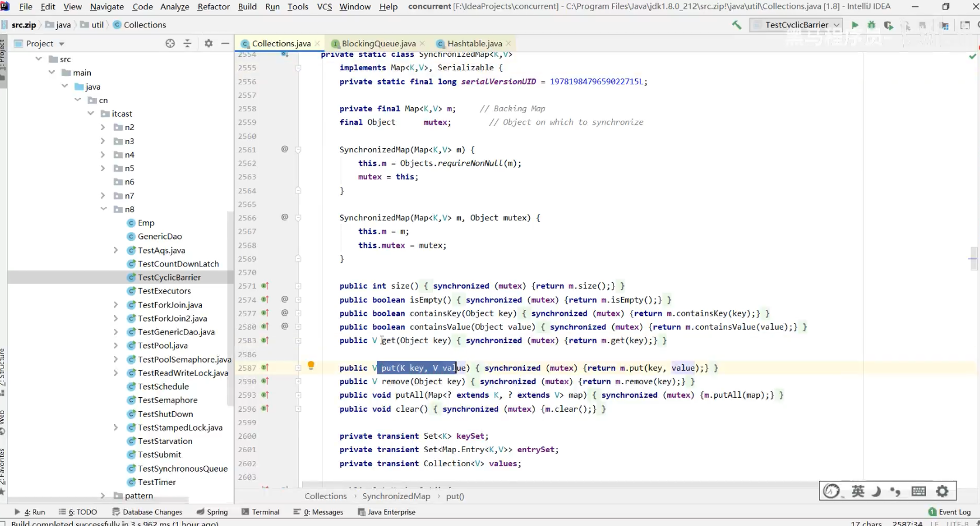
Task: Start debugging with the bug icon
Action: pyautogui.click(x=872, y=25)
